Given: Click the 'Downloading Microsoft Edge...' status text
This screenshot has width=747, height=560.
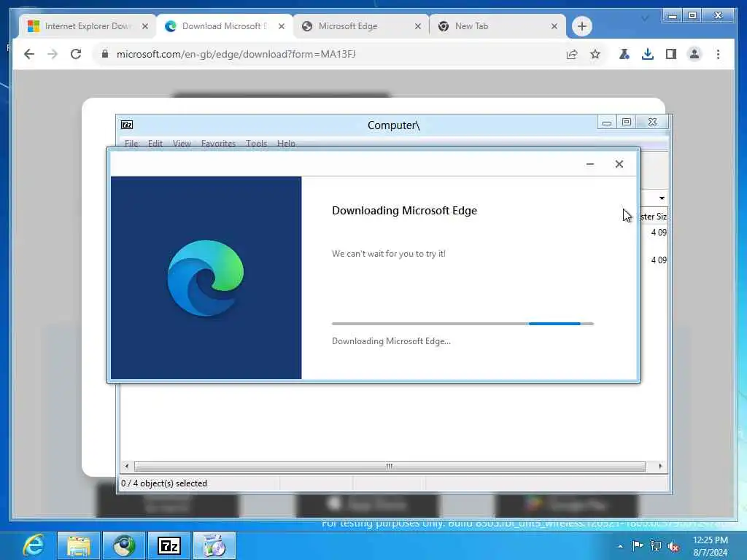Looking at the screenshot, I should (x=391, y=341).
